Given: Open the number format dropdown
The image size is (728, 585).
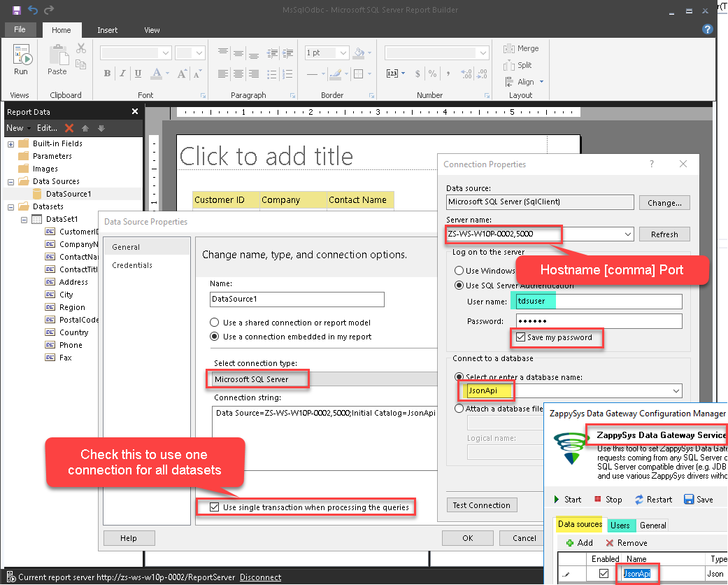Looking at the screenshot, I should point(483,53).
